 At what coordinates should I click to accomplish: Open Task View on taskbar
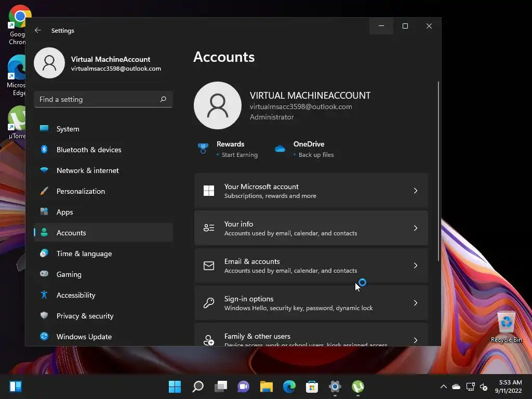(220, 387)
